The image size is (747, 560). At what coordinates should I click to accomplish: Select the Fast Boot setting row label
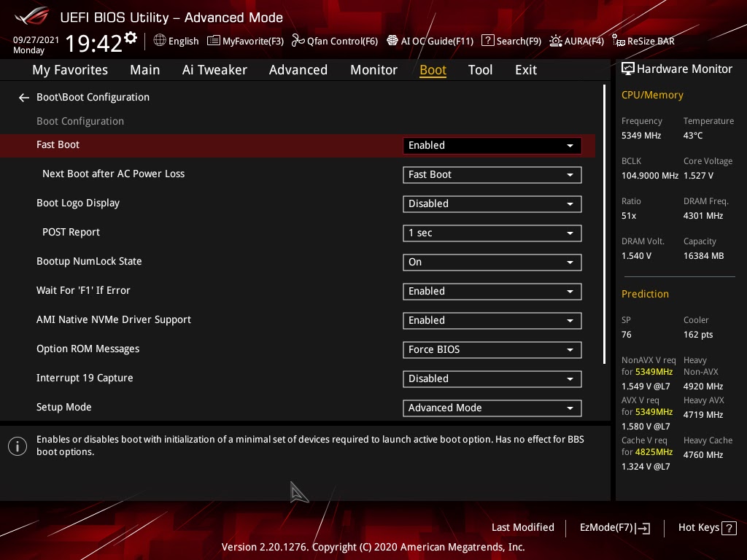[58, 145]
